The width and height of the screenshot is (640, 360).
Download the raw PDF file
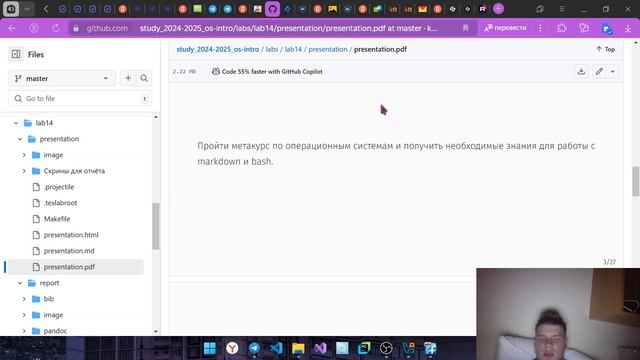[x=581, y=71]
